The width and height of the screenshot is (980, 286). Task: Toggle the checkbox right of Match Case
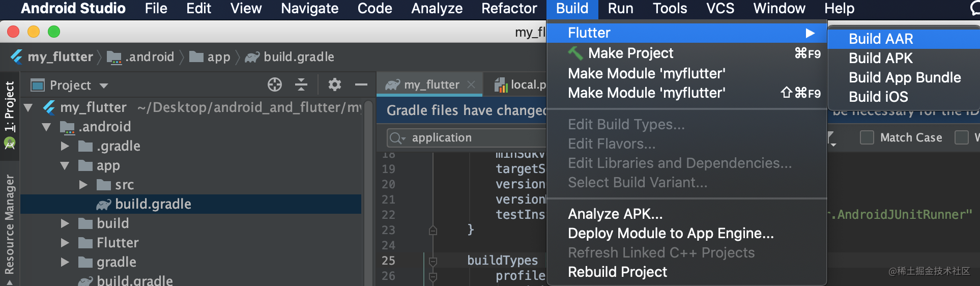pos(962,137)
